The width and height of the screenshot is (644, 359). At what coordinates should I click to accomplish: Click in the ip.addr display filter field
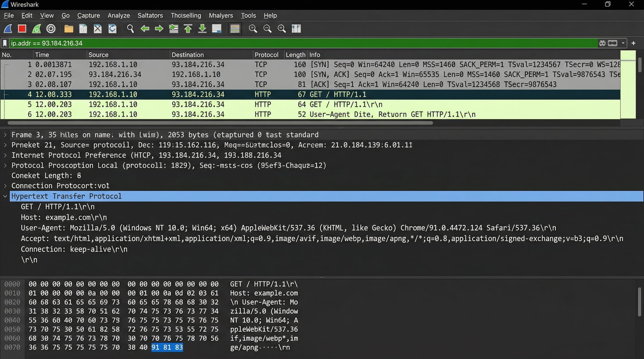pyautogui.click(x=290, y=43)
